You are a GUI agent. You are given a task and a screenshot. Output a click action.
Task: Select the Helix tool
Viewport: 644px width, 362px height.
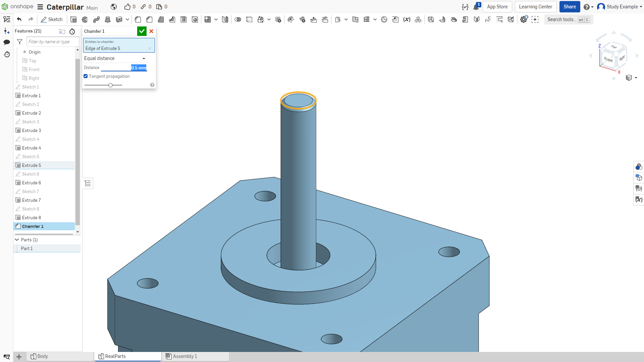pyautogui.click(x=367, y=19)
